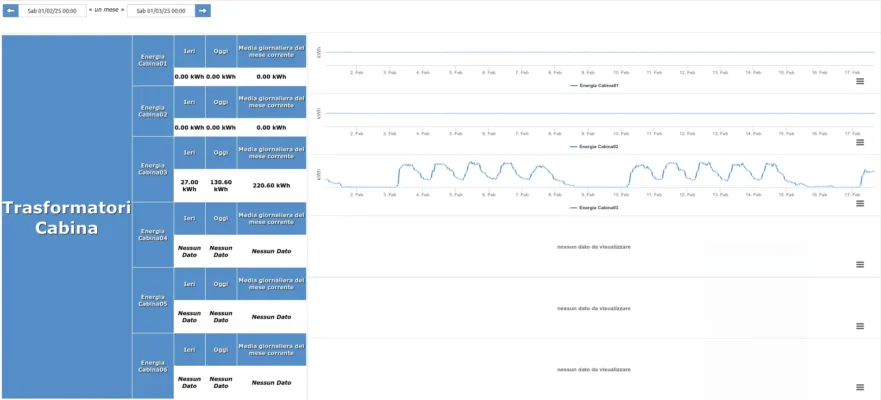Click the previous period left arrow button

coord(12,10)
